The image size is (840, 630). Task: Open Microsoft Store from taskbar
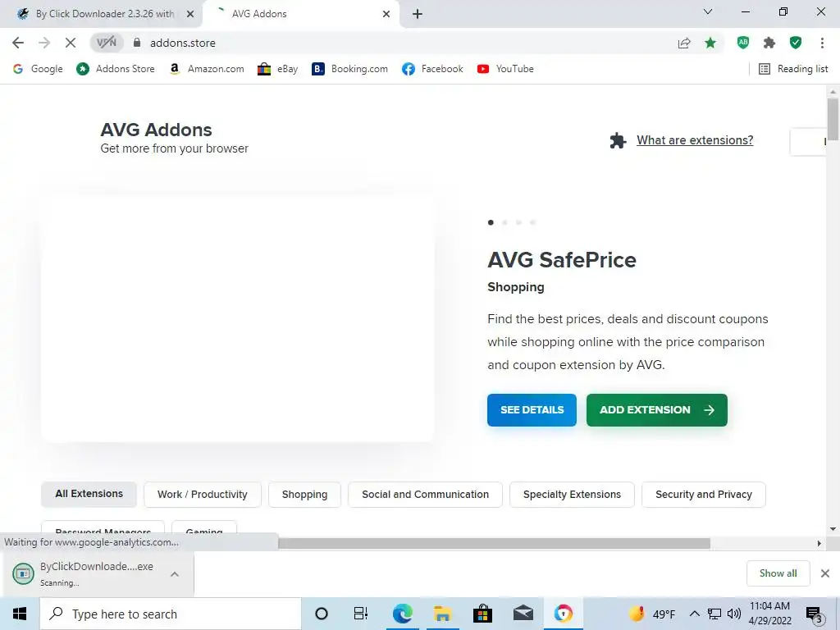pyautogui.click(x=482, y=614)
